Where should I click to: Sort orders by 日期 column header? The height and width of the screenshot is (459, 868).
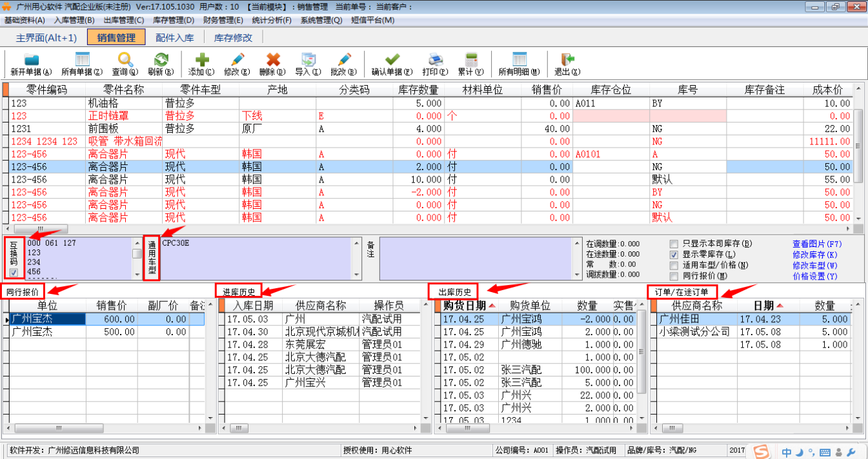click(x=767, y=305)
